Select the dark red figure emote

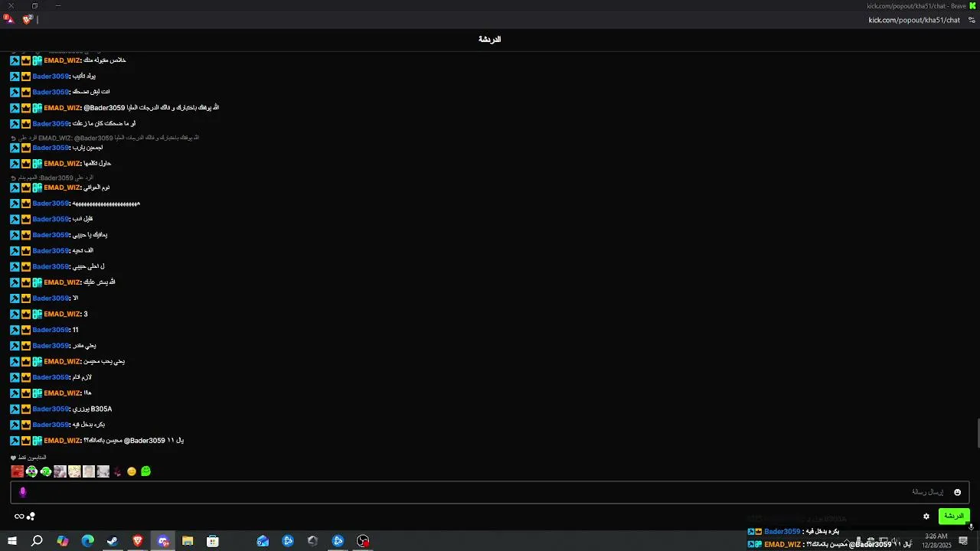click(117, 471)
